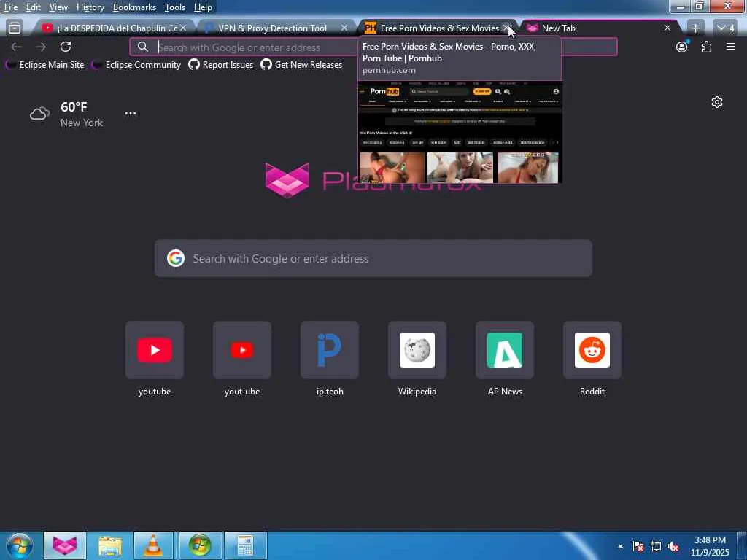747x560 pixels.
Task: Open new tab with plus button
Action: coord(695,28)
